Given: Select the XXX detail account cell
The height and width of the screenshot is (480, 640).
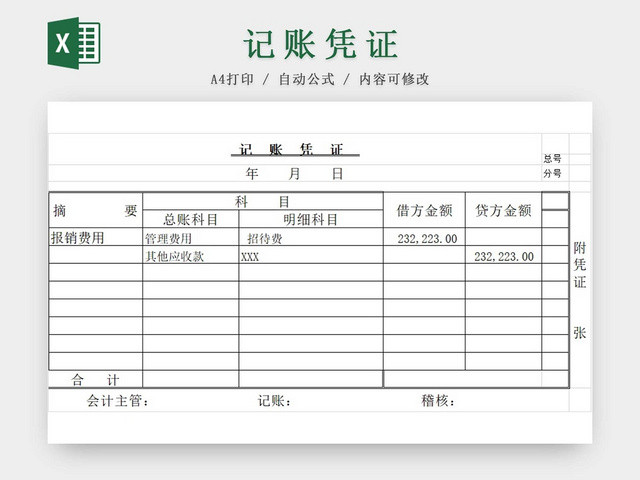Looking at the screenshot, I should 311,255.
